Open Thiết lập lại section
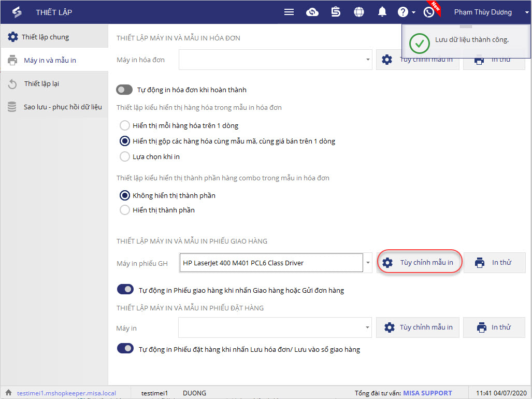532x399 pixels. point(54,83)
